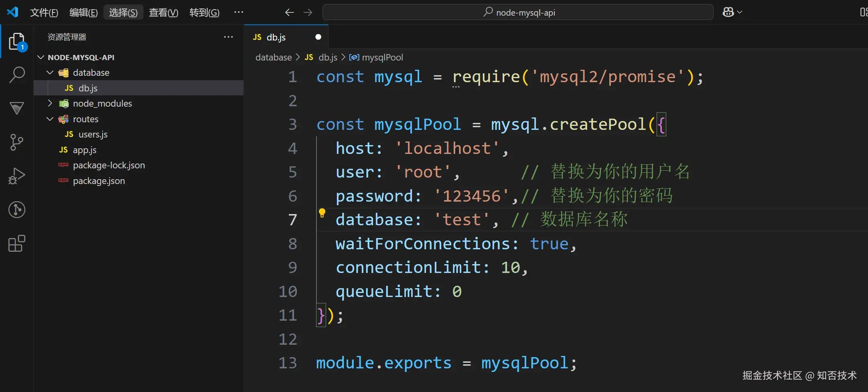The image size is (868, 392).
Task: Click the VS Code logo icon
Action: tap(12, 12)
